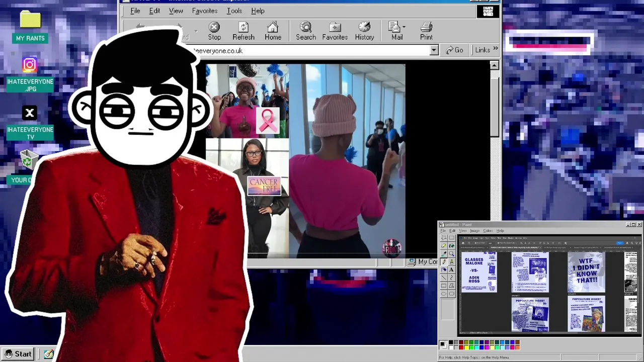Open Paint's File menu
The width and height of the screenshot is (644, 362).
(x=443, y=231)
